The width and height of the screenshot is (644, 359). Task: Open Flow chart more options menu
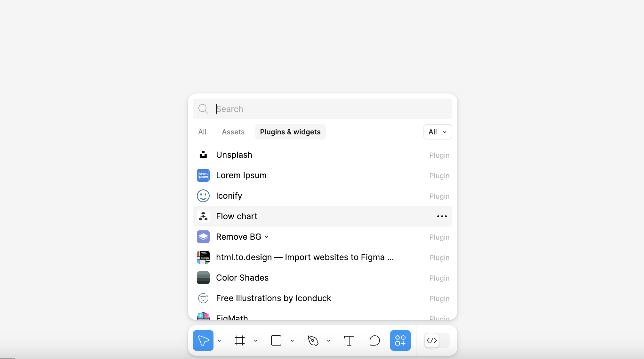[442, 216]
